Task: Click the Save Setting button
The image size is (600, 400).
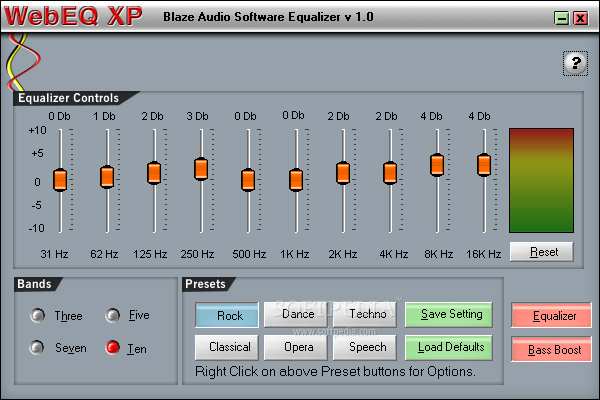Action: point(449,315)
